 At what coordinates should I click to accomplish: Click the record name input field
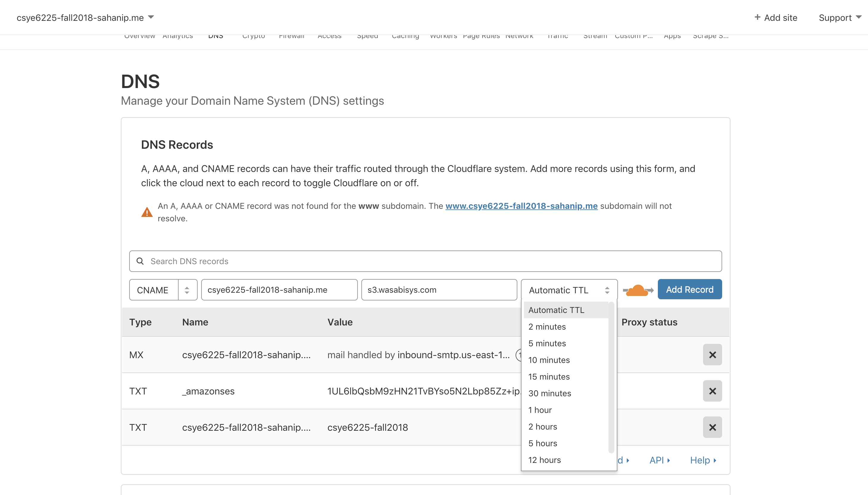pyautogui.click(x=279, y=290)
